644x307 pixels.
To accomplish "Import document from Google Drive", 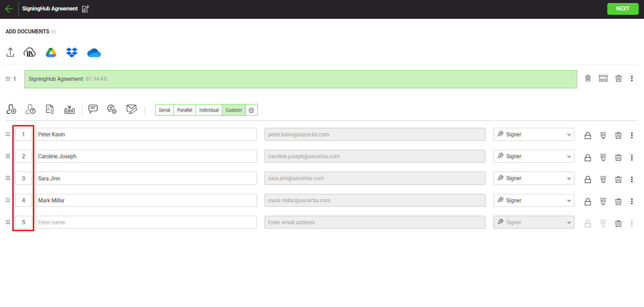I will (x=51, y=53).
